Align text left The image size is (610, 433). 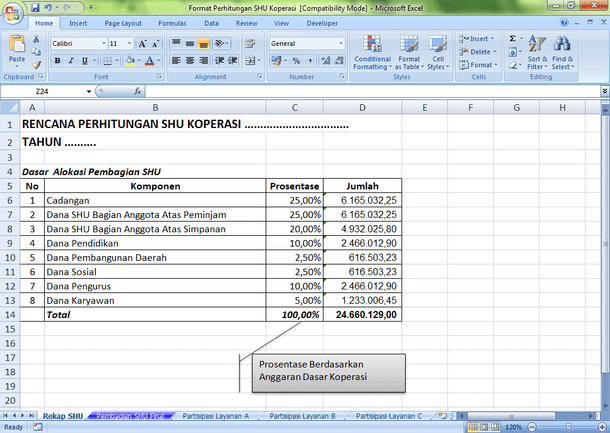tap(176, 61)
